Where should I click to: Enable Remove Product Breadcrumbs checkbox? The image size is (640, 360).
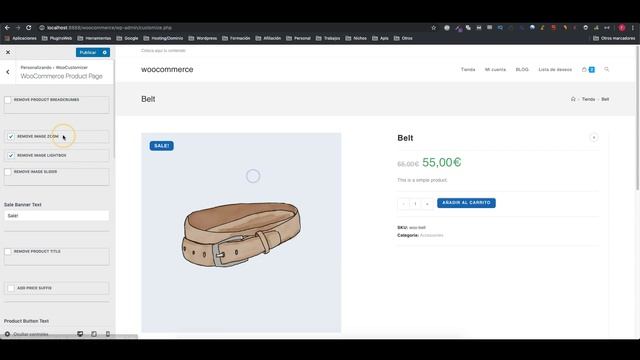point(8,100)
